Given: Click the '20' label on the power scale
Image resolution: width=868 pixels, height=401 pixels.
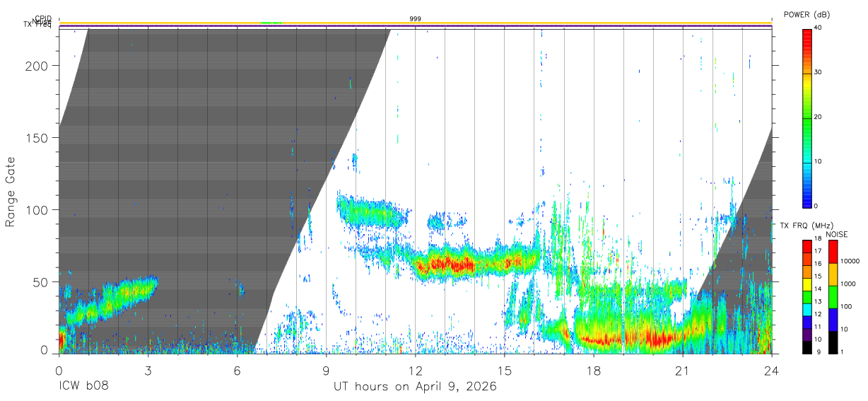Looking at the screenshot, I should pyautogui.click(x=819, y=117).
